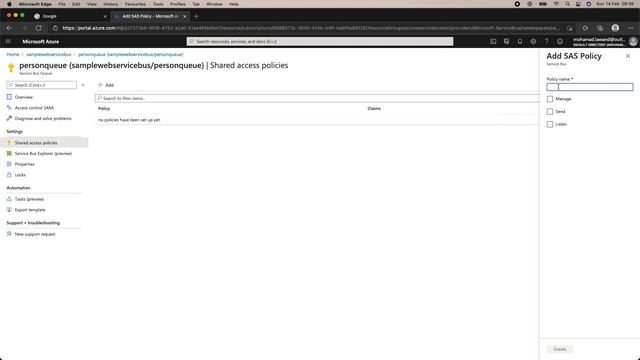Click the Search to filter items box
Viewport: 640px width, 360px height.
point(317,98)
